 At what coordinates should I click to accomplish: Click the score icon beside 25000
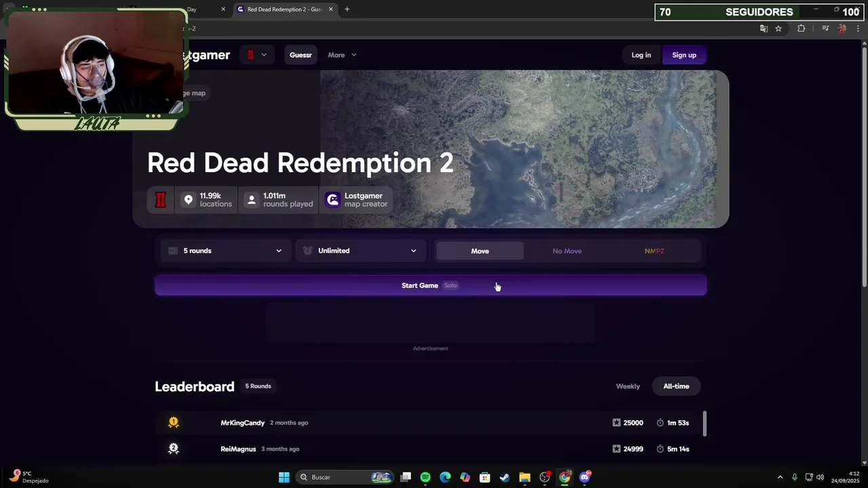pos(616,423)
